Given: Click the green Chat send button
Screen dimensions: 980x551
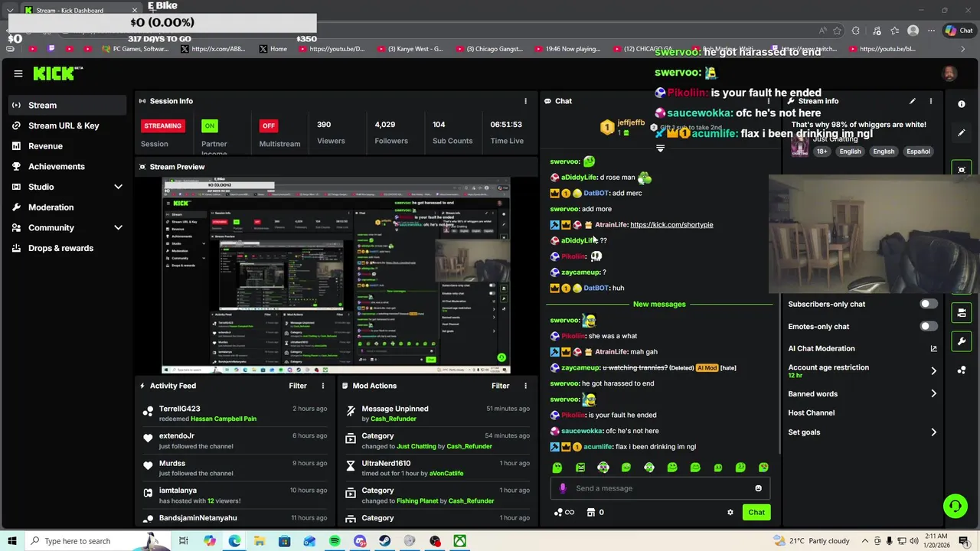Looking at the screenshot, I should [756, 513].
